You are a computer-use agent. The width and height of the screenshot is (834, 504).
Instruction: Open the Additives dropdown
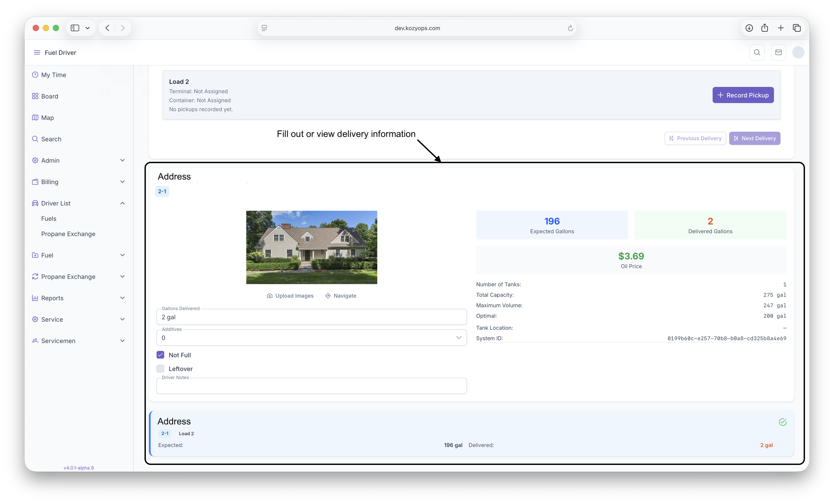click(311, 338)
